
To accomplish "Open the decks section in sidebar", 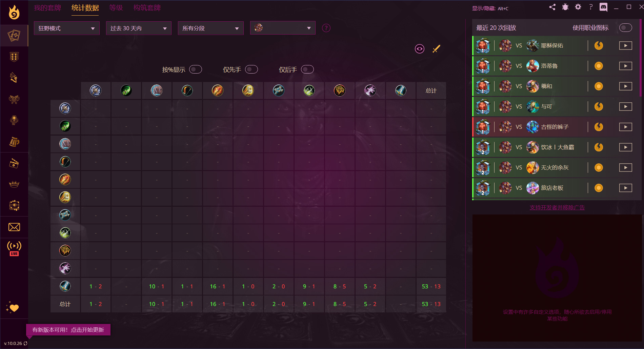I will point(14,36).
